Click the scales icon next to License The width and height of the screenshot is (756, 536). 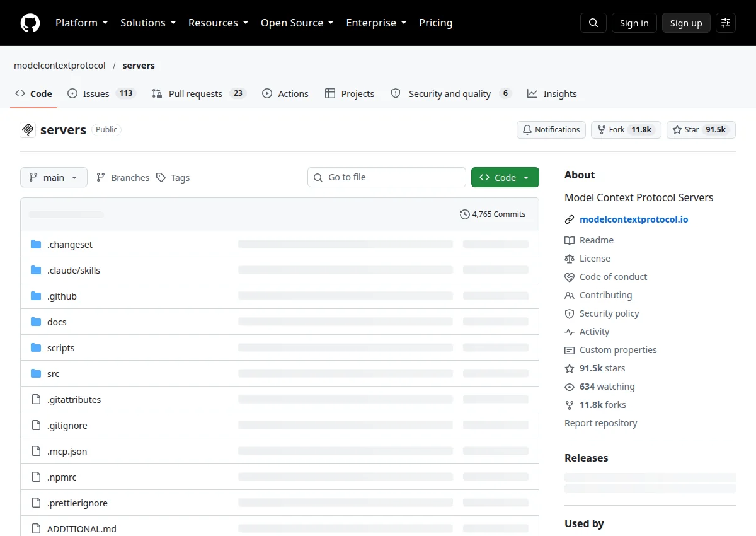click(x=570, y=259)
